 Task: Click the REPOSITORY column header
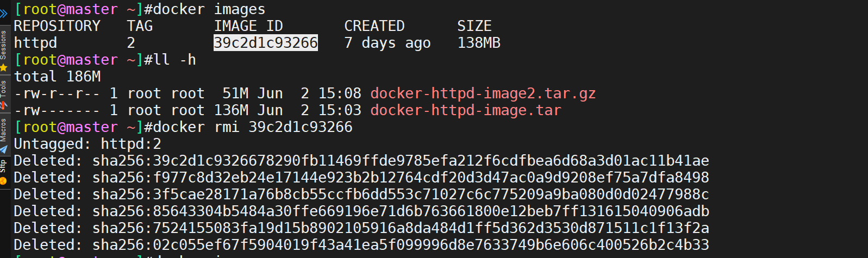click(x=57, y=26)
